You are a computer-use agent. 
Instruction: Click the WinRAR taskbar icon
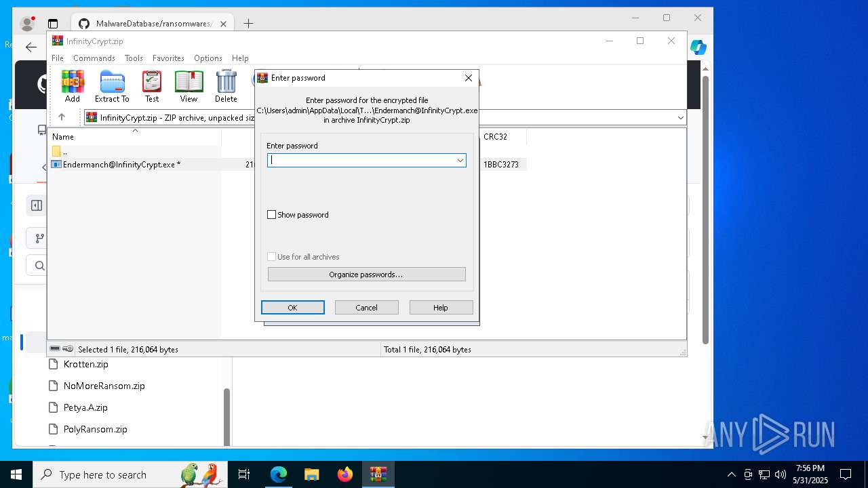point(378,474)
